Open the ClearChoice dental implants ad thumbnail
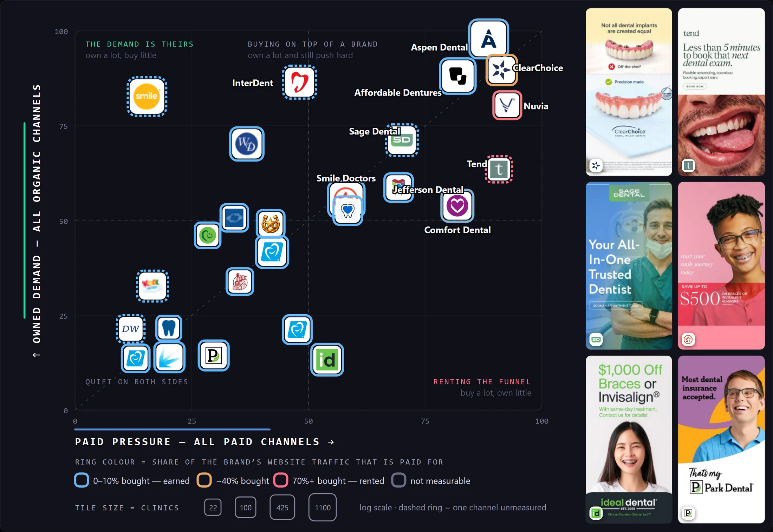This screenshot has width=773, height=532. pos(629,92)
